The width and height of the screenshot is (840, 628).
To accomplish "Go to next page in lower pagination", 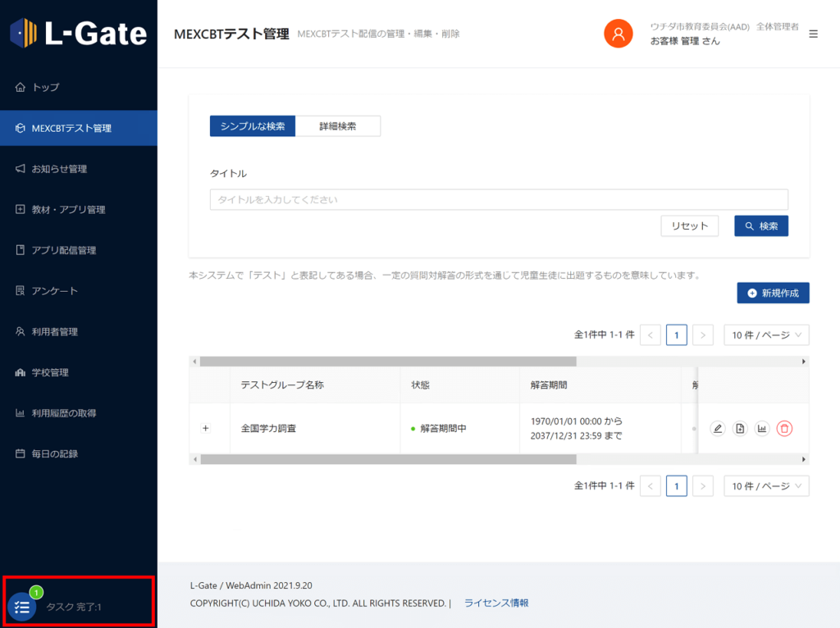I will coord(703,486).
